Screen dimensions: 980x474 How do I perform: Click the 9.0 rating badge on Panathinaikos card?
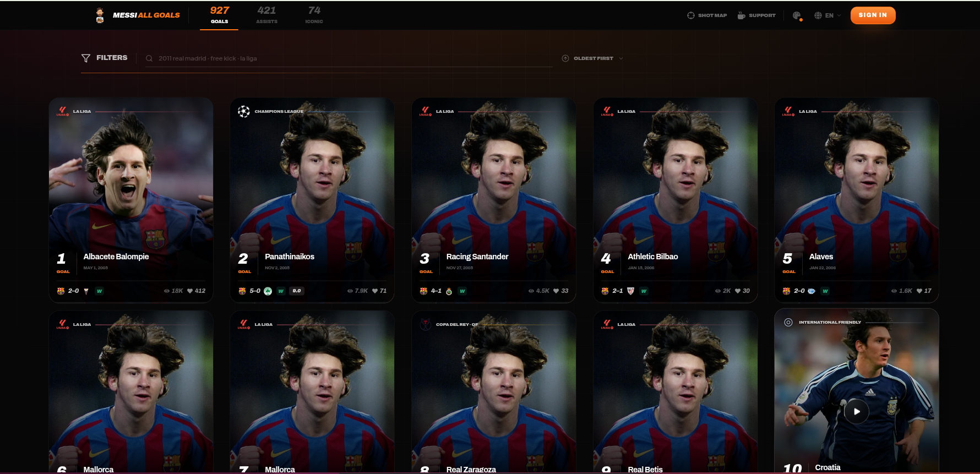[x=297, y=291]
